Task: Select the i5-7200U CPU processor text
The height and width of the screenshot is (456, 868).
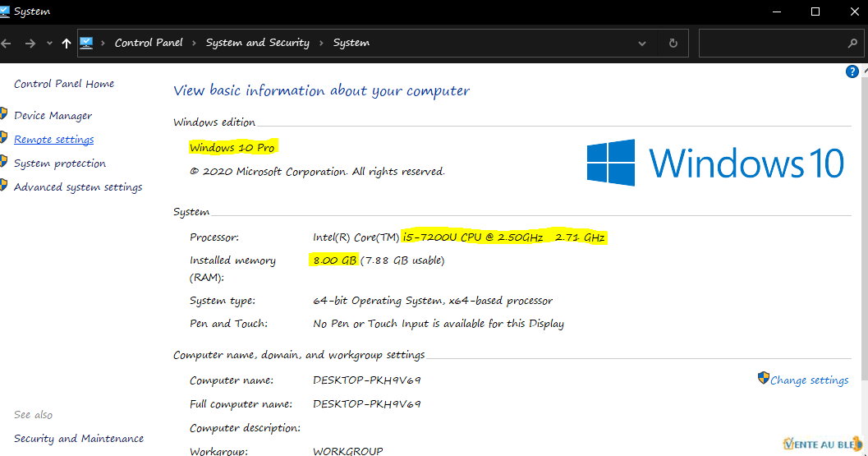Action: pos(503,237)
